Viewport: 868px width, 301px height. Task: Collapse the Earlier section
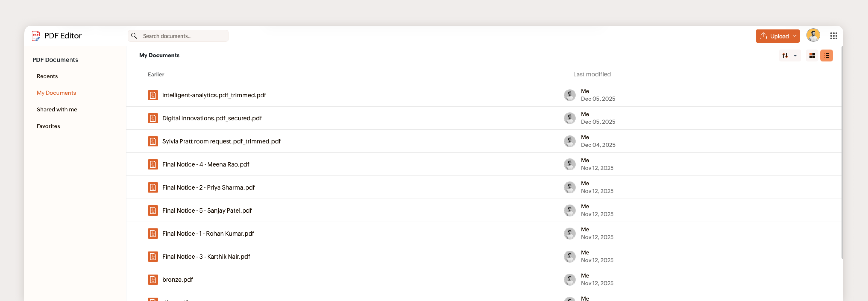click(x=156, y=75)
